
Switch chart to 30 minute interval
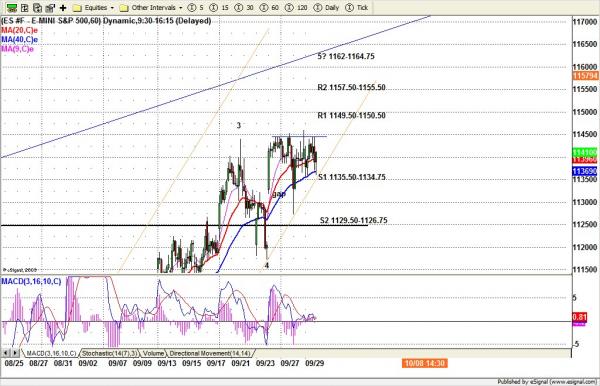pos(245,8)
